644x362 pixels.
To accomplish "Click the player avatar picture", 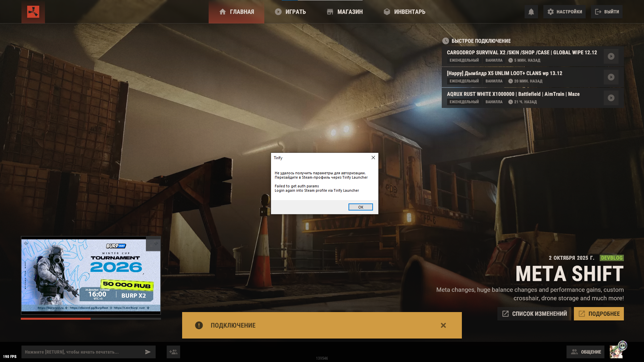I will click(616, 352).
